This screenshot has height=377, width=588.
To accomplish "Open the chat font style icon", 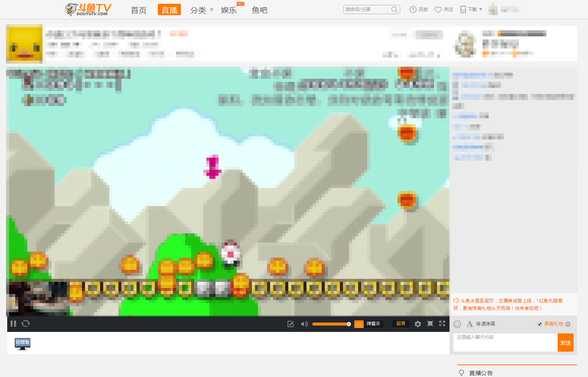I will coord(470,324).
